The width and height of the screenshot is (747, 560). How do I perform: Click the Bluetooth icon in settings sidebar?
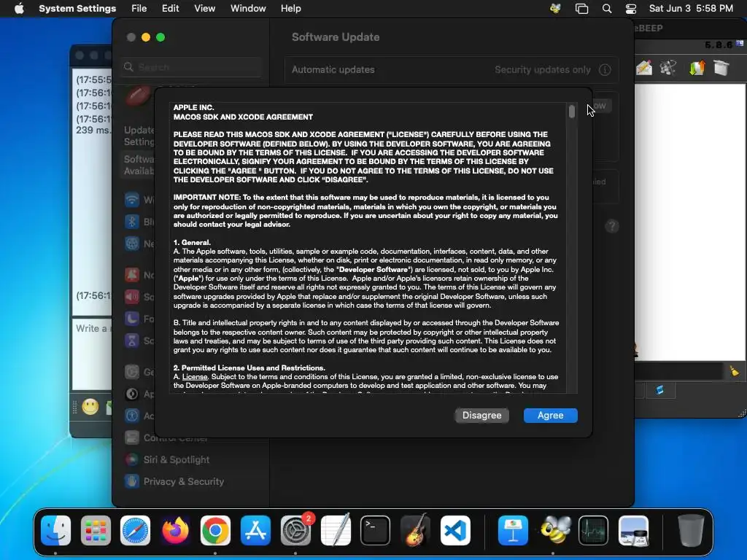point(132,222)
